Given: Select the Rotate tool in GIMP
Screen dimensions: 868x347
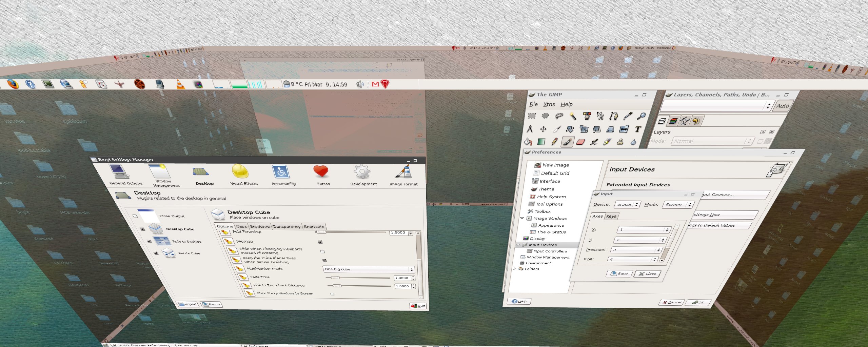Looking at the screenshot, I should (570, 129).
